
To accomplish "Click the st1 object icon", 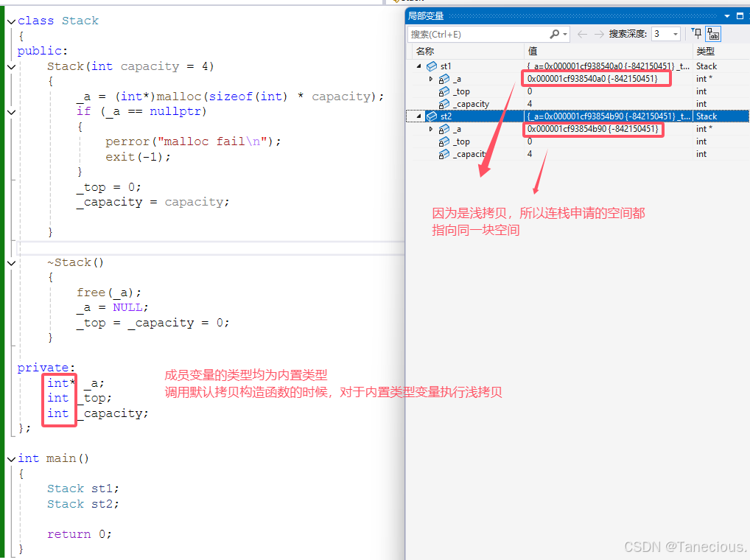I will pyautogui.click(x=432, y=66).
